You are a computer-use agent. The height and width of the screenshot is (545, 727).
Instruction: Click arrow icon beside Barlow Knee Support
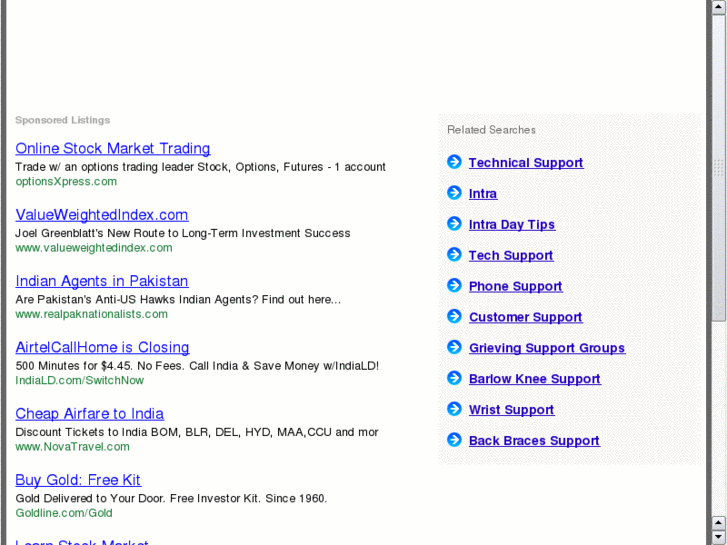point(454,378)
